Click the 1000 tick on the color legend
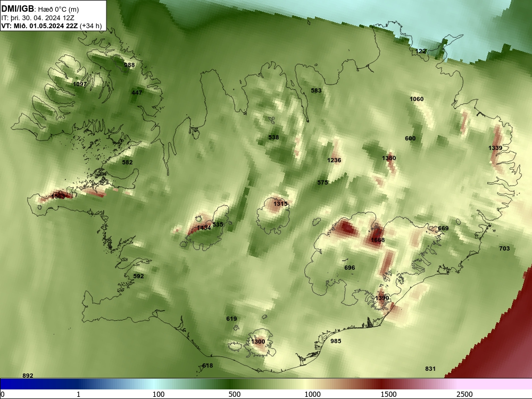Image resolution: width=532 pixels, height=399 pixels. [312, 394]
